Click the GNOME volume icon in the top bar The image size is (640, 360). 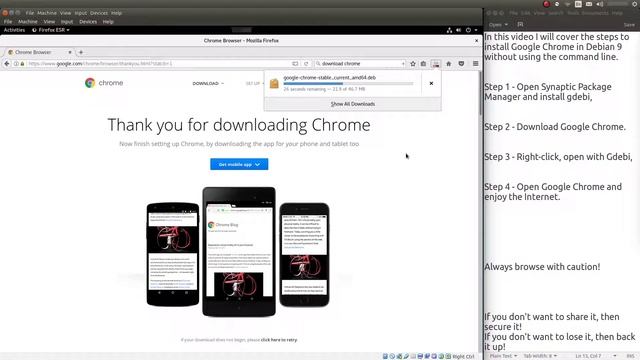(458, 30)
